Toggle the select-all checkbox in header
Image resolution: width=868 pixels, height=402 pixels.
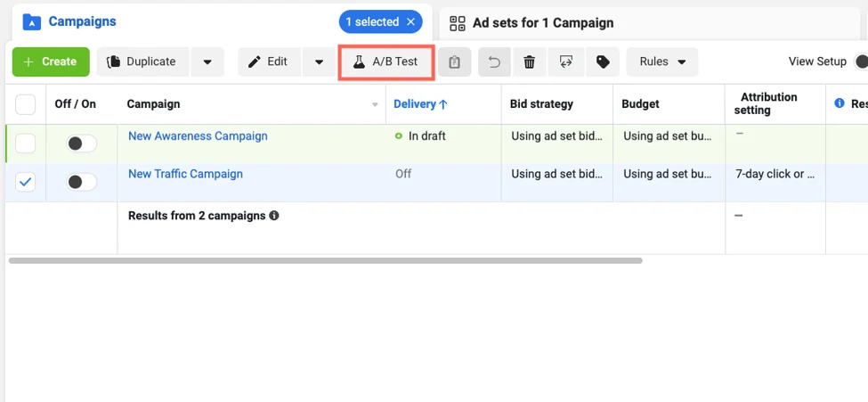(26, 104)
